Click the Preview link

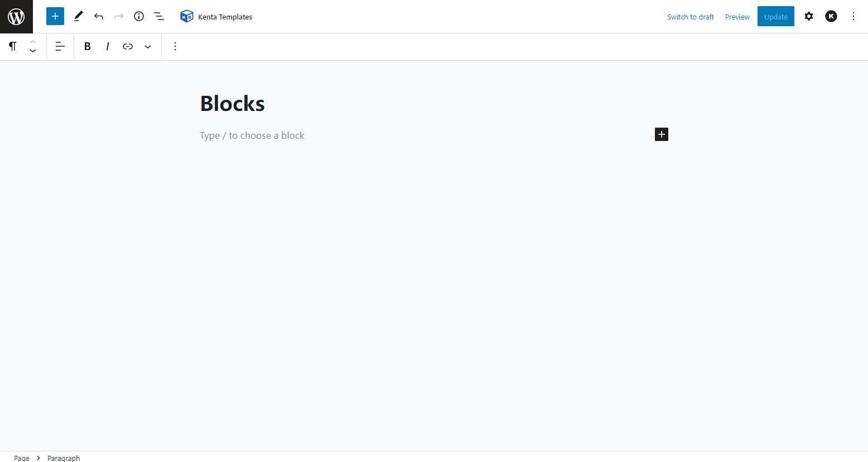[737, 16]
